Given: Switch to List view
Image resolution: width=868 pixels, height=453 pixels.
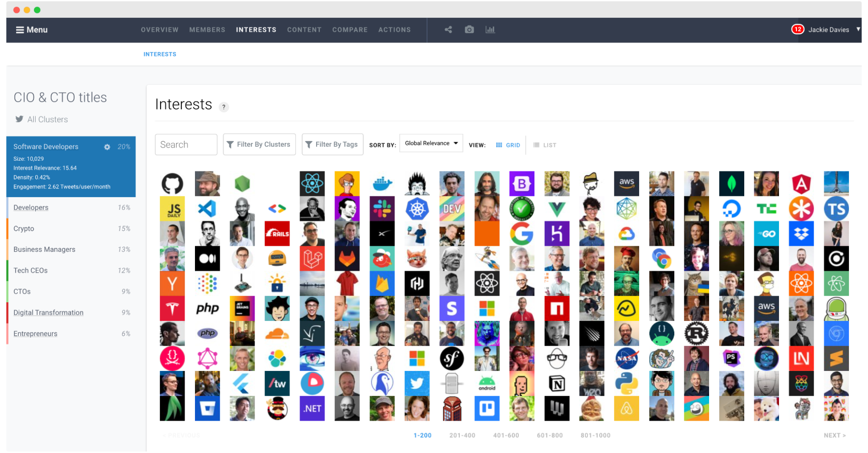Looking at the screenshot, I should pos(545,145).
